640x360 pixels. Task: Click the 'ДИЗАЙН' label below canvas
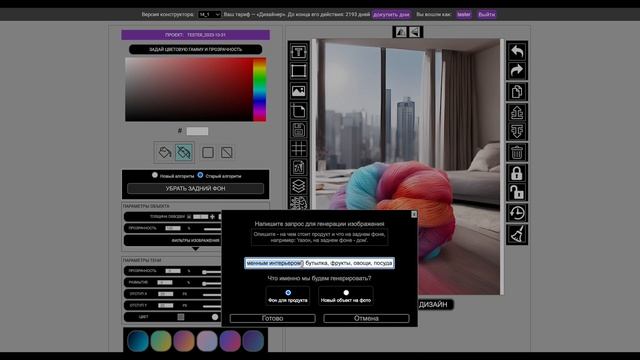[x=433, y=304]
